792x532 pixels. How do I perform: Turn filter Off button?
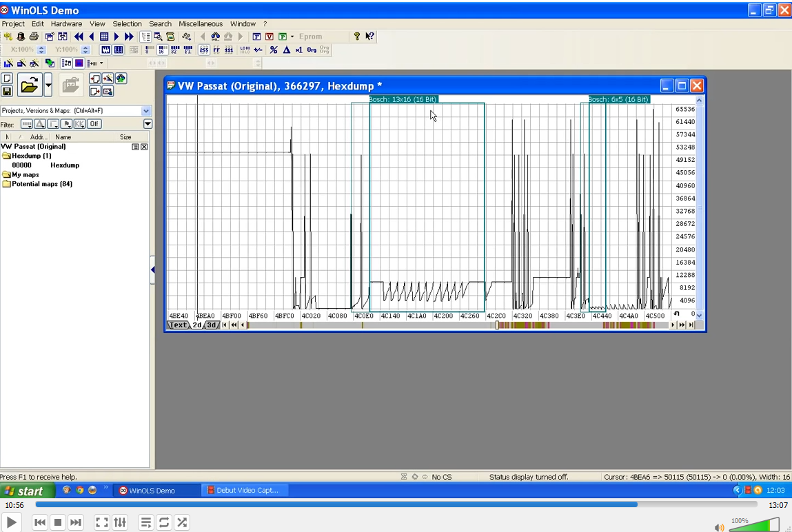(x=94, y=123)
